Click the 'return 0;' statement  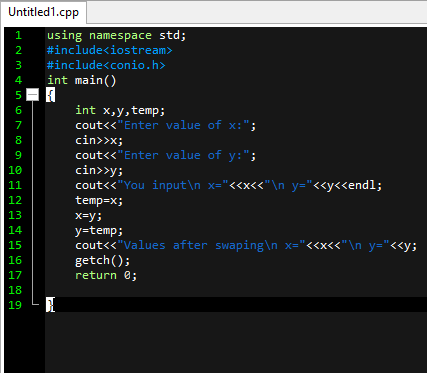(106, 275)
